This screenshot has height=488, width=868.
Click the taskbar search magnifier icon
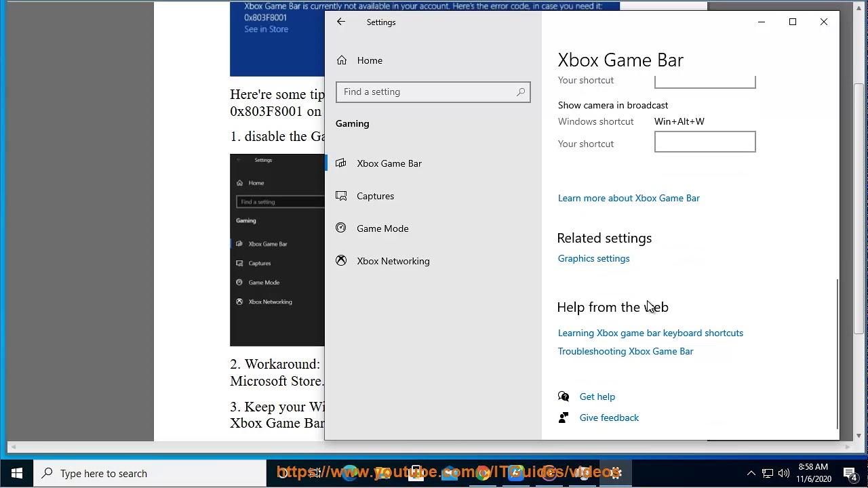click(47, 473)
